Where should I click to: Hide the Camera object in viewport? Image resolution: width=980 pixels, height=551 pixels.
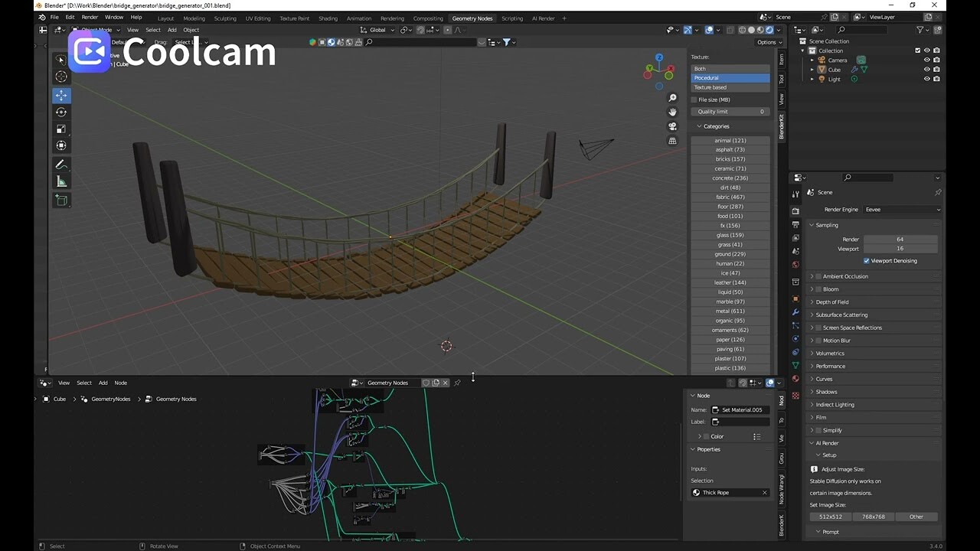click(x=927, y=60)
